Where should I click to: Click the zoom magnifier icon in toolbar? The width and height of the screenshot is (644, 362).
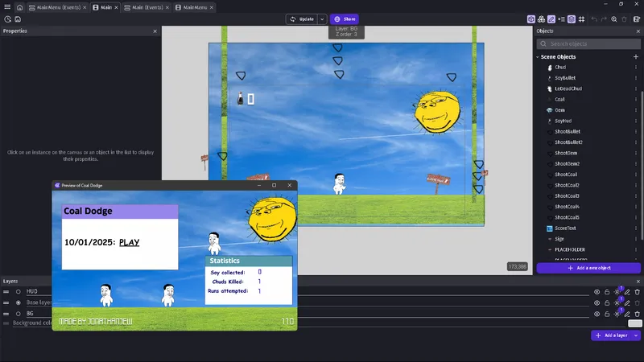pos(614,19)
